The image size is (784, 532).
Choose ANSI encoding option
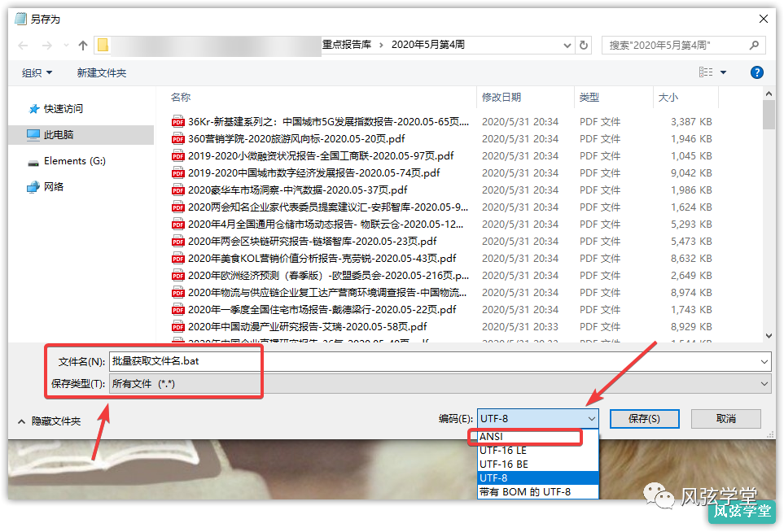[x=538, y=437]
